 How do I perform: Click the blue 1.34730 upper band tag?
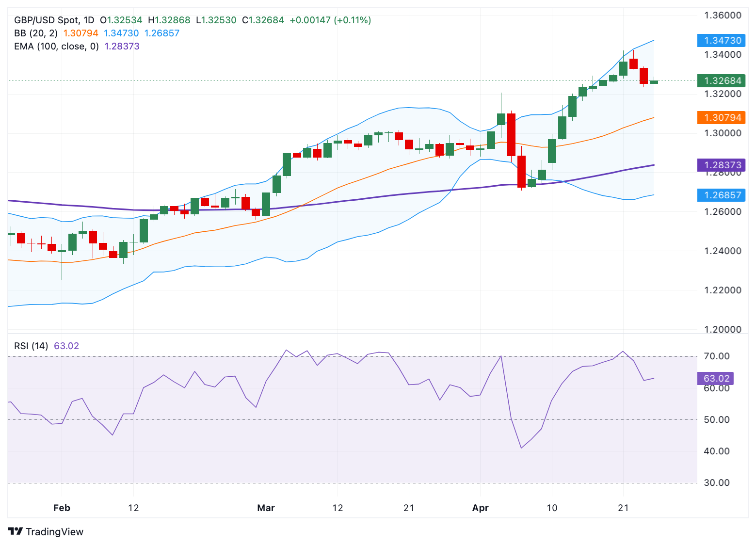point(721,41)
